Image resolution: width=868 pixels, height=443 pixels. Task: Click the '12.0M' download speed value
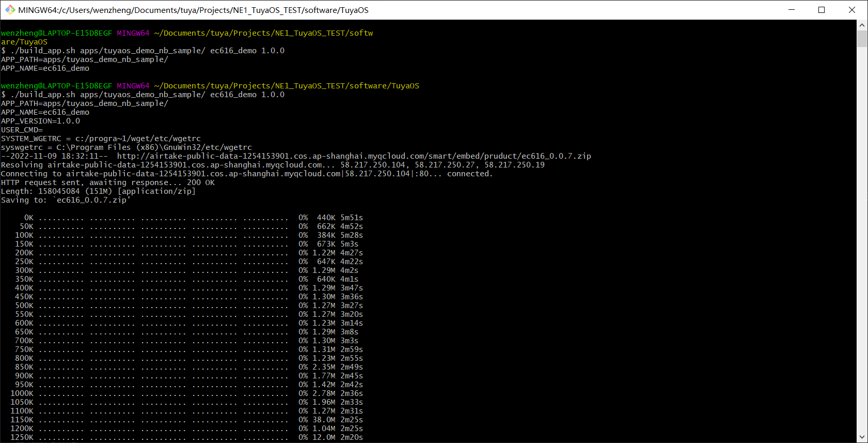[324, 437]
